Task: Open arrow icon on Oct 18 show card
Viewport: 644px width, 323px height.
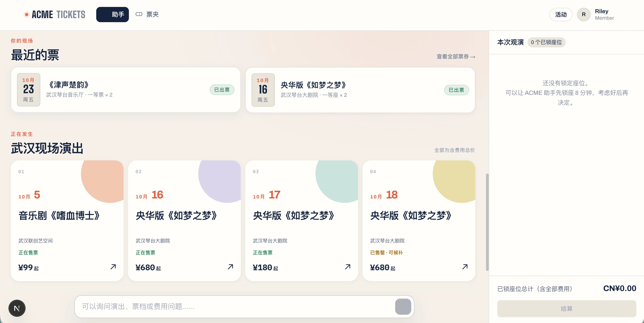Action: click(x=465, y=267)
